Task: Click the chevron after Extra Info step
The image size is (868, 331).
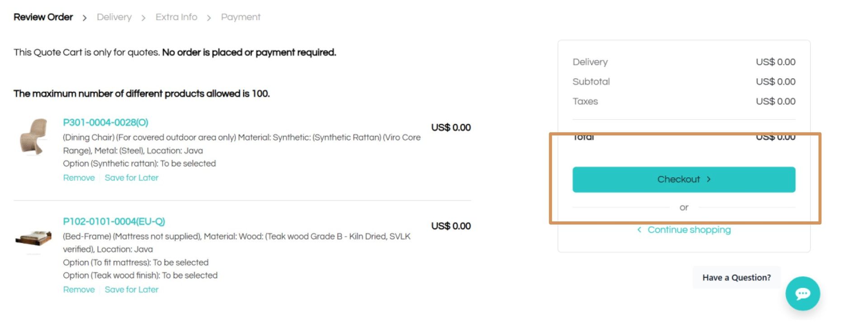Action: point(209,18)
